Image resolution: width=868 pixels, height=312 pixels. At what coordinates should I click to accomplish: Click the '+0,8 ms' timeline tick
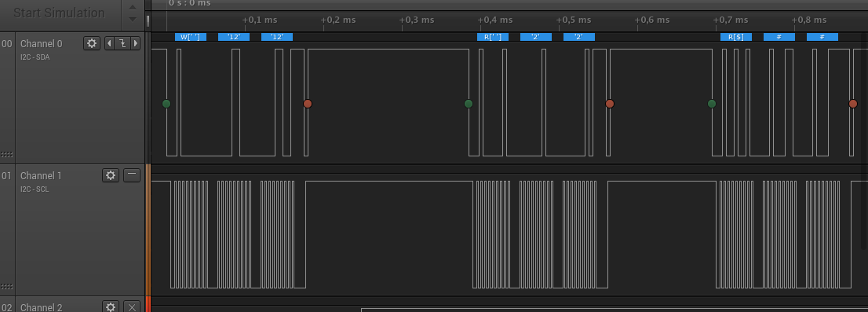809,20
